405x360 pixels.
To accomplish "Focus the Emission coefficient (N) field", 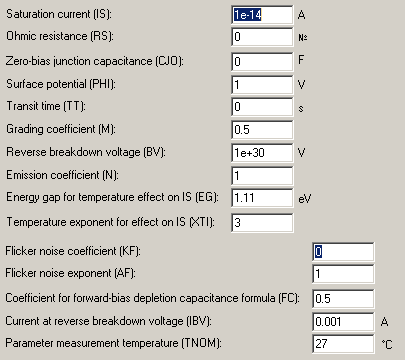I will pos(262,176).
